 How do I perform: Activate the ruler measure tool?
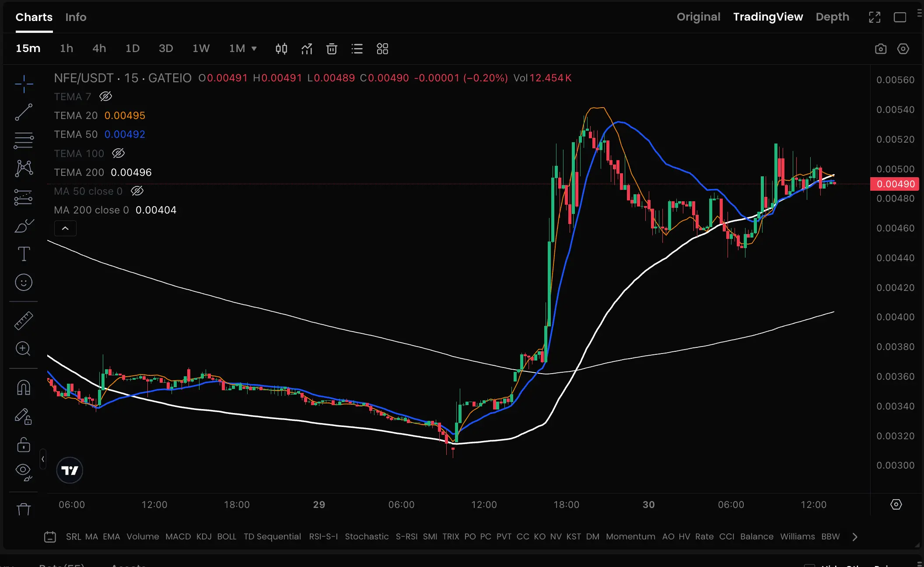24,321
